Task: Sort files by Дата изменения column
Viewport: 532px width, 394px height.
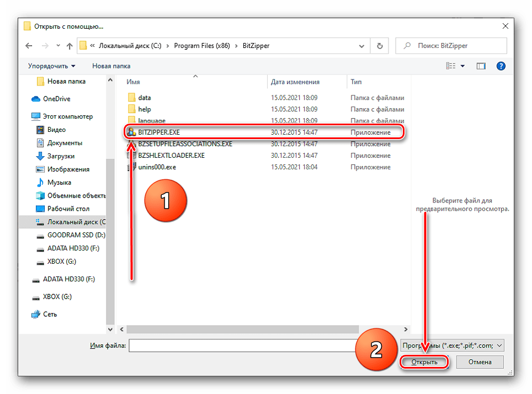Action: 295,82
